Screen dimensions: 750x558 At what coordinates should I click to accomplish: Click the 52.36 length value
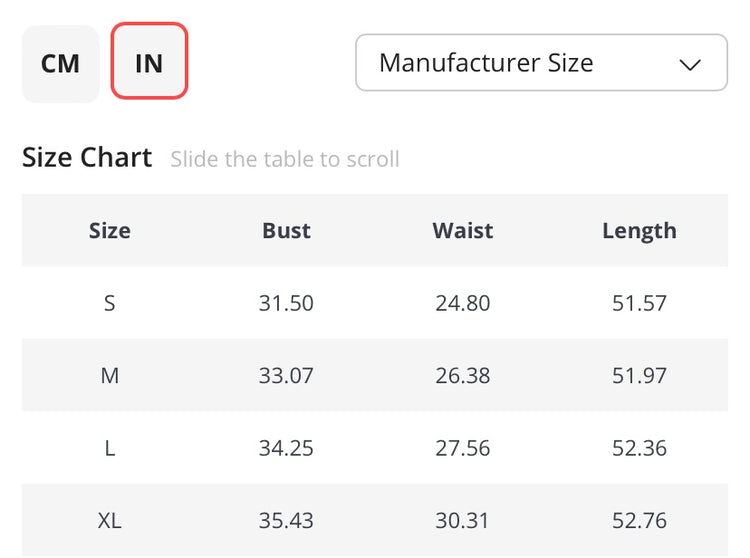tap(639, 448)
